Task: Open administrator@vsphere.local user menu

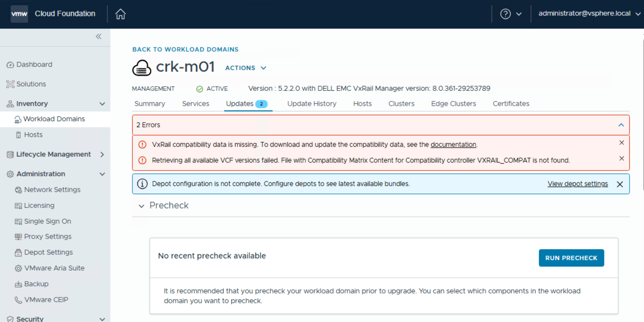Action: pyautogui.click(x=589, y=14)
